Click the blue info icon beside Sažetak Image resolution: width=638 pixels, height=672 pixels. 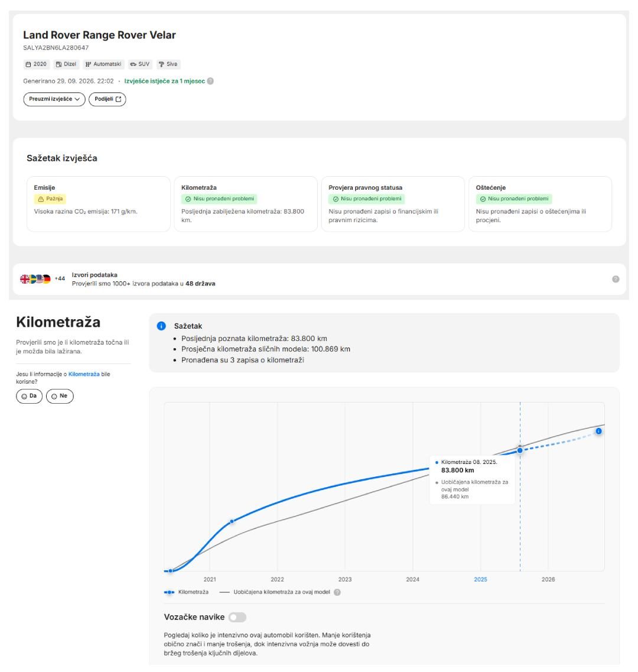point(161,326)
